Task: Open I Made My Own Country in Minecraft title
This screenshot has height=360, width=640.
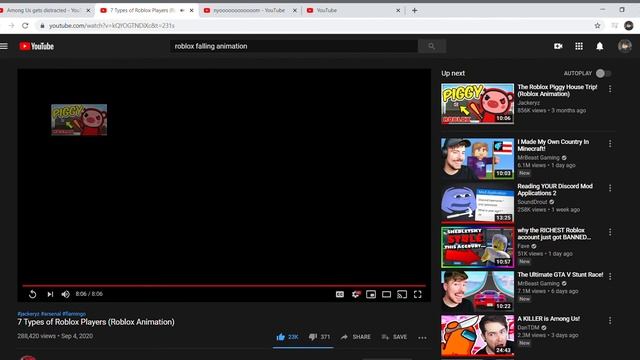Action: [x=553, y=145]
